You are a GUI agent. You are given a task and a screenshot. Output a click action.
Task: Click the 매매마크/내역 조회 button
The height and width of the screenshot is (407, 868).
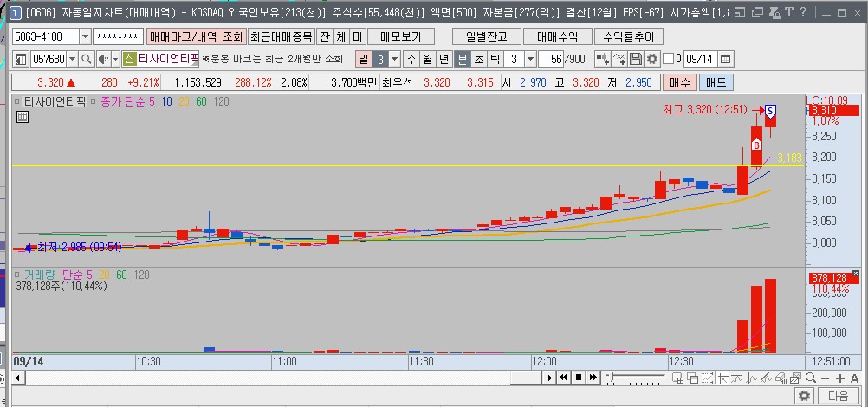tap(196, 37)
